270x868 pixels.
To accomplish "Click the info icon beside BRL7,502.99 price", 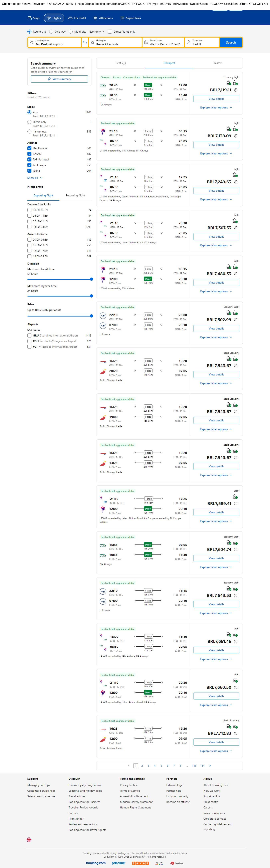I will pyautogui.click(x=236, y=320).
